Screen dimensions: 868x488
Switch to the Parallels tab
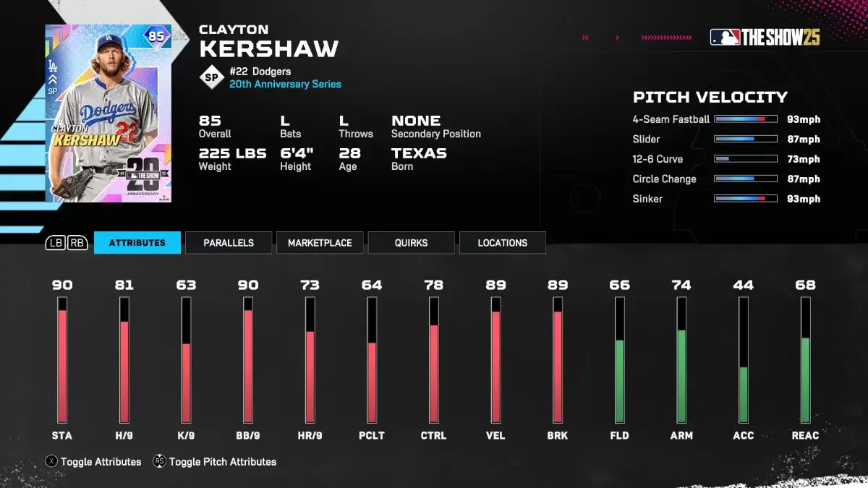(228, 243)
